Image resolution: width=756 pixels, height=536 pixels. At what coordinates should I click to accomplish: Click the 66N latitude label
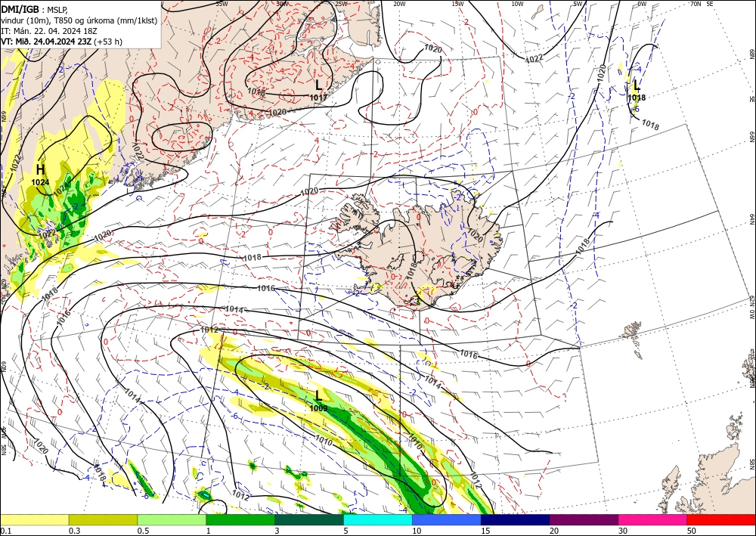[751, 137]
